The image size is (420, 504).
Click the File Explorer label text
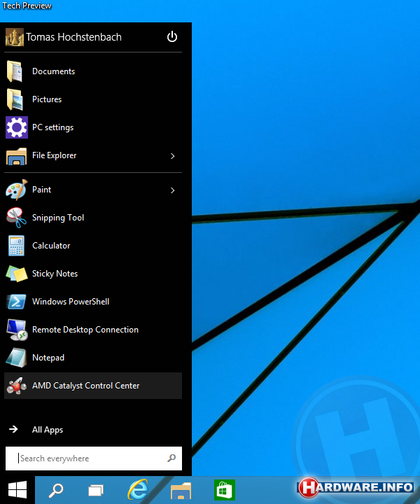coord(55,155)
